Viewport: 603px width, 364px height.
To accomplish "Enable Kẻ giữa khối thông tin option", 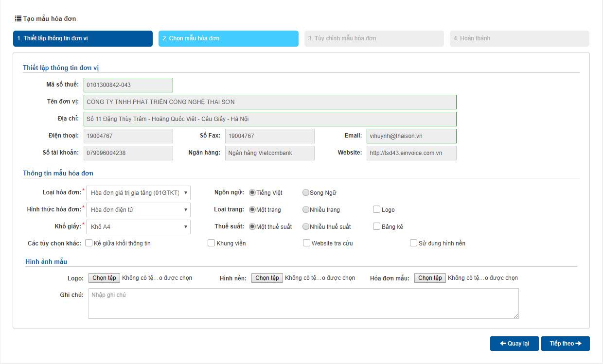I will pos(89,243).
